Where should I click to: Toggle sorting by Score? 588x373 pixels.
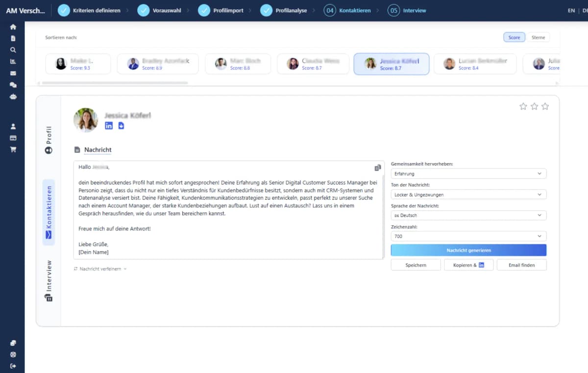tap(514, 37)
